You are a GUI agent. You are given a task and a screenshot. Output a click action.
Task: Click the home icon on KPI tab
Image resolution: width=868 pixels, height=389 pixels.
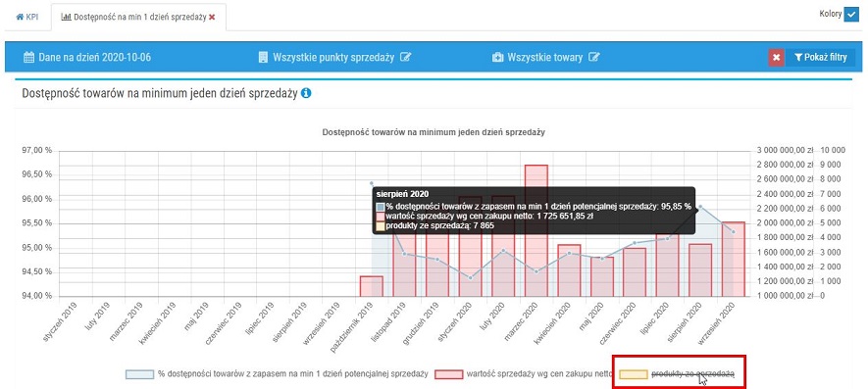pos(19,18)
